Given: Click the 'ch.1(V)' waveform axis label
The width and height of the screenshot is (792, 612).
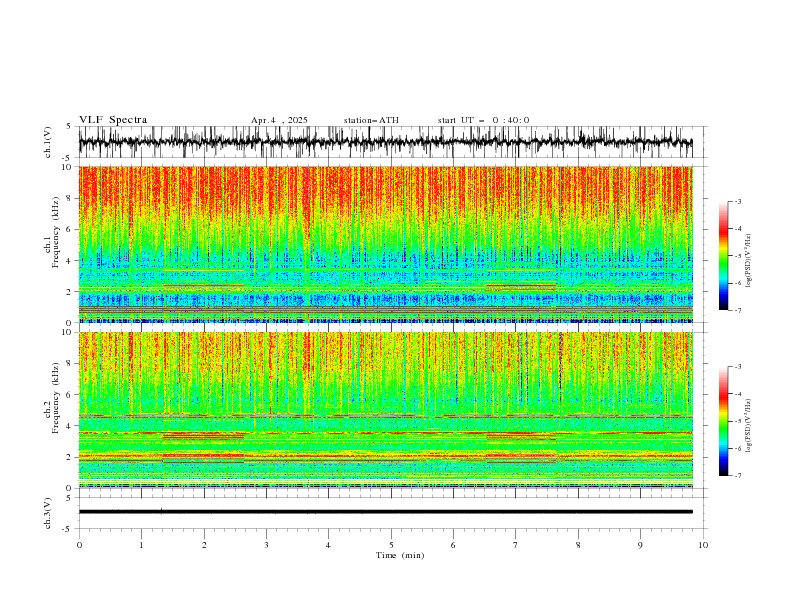Looking at the screenshot, I should click(48, 142).
